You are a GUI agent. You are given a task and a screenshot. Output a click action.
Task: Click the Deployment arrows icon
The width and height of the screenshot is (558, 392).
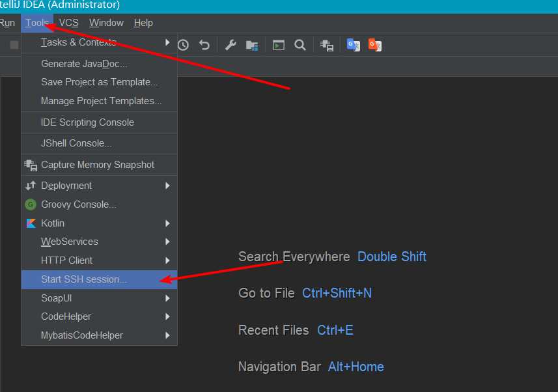pos(31,186)
